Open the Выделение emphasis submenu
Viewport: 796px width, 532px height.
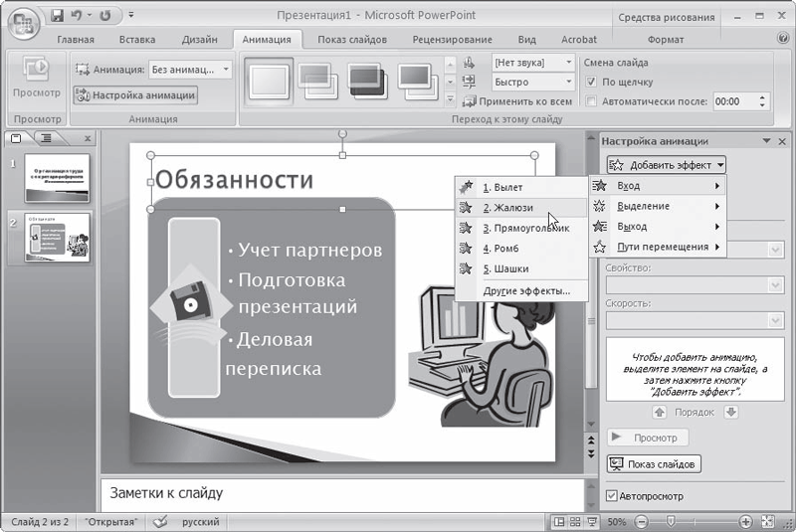(x=658, y=206)
